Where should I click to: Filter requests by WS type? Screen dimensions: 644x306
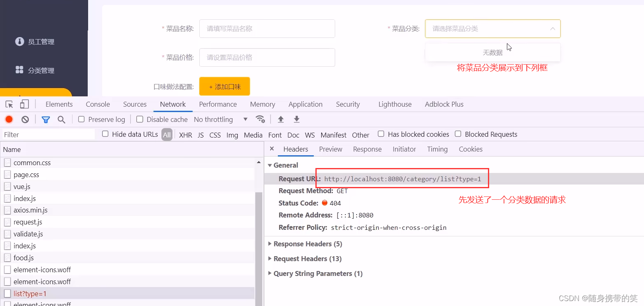pyautogui.click(x=310, y=135)
